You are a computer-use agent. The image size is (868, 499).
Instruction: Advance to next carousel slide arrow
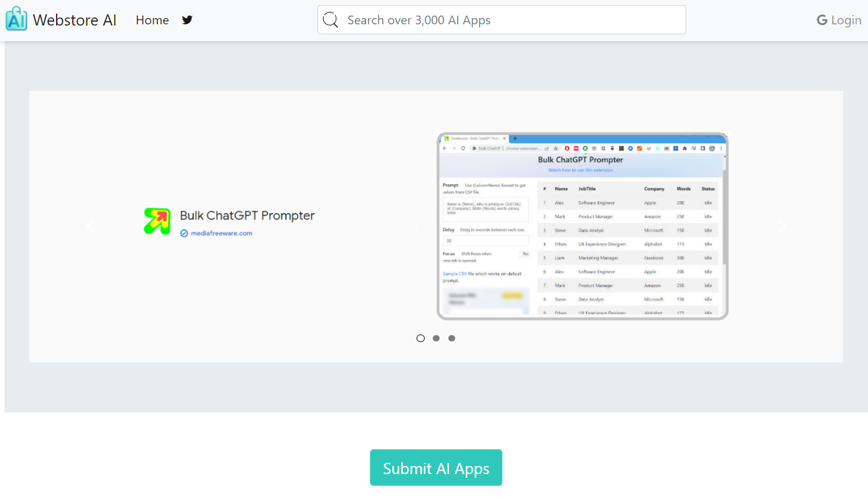pos(782,227)
